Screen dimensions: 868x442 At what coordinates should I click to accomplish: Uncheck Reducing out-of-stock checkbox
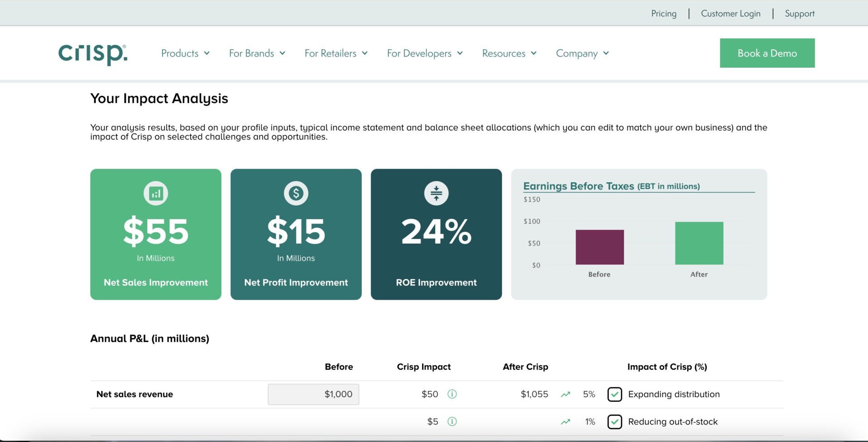(x=615, y=422)
